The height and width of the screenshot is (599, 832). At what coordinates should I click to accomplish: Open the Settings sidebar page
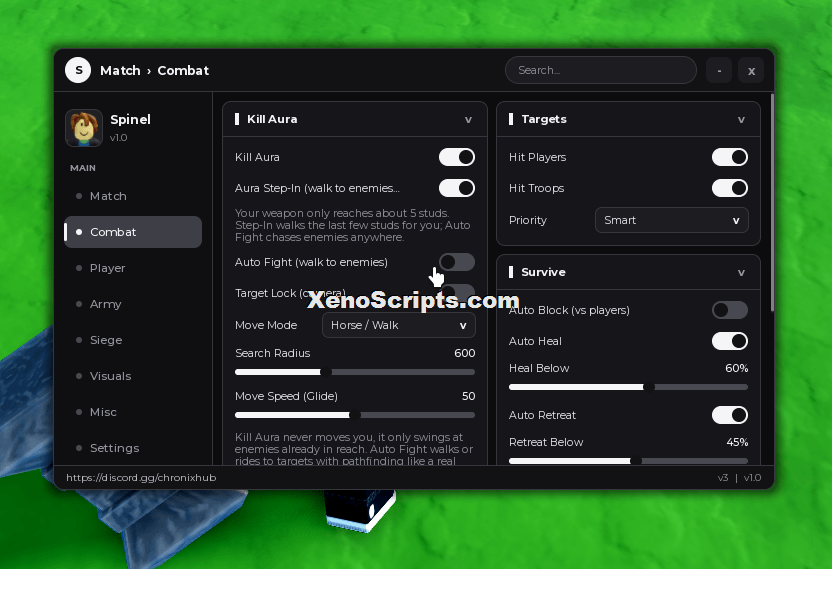pyautogui.click(x=133, y=448)
